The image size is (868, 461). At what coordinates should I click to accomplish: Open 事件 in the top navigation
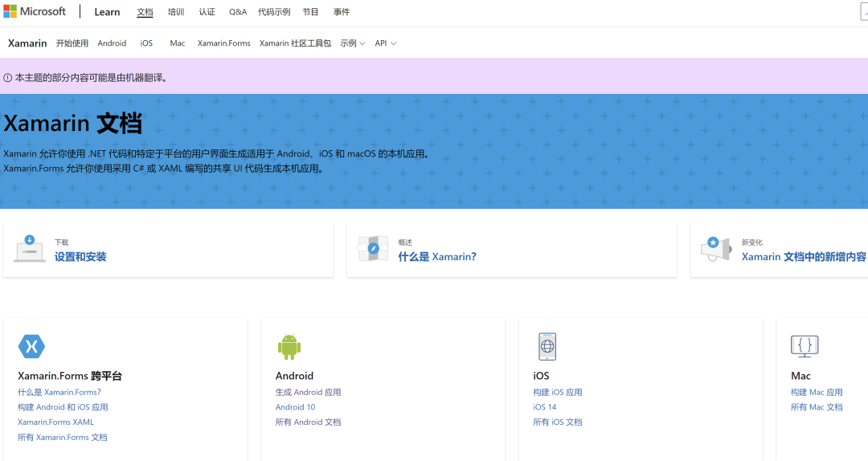(342, 11)
